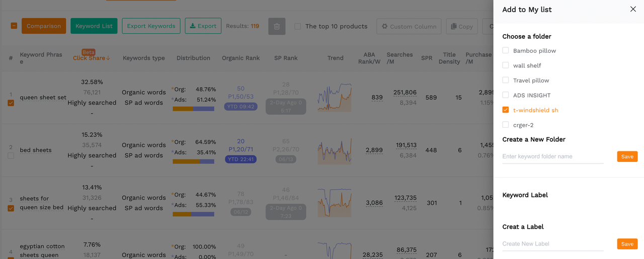
Task: Open the bed sheets trend chart
Action: pyautogui.click(x=335, y=150)
